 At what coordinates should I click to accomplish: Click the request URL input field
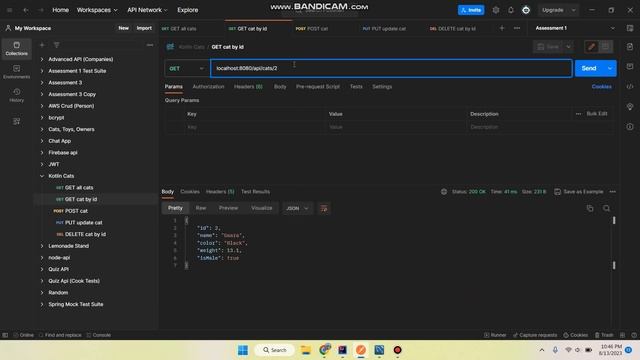(x=391, y=68)
